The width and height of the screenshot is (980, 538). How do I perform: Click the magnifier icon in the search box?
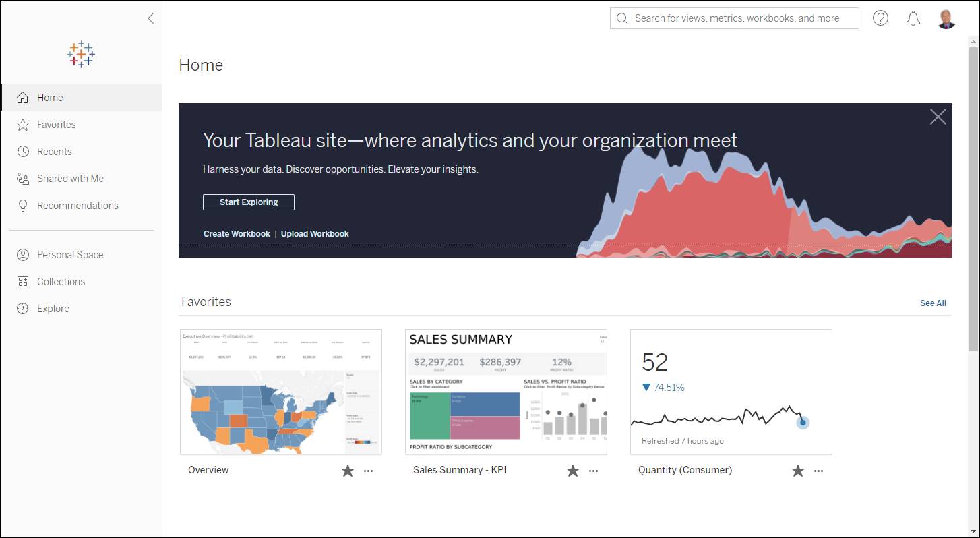click(622, 18)
